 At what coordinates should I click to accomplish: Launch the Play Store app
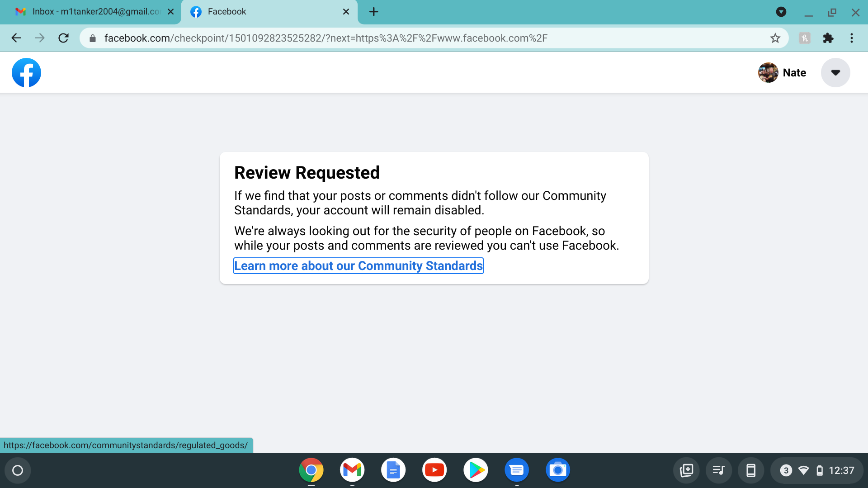[x=475, y=470]
